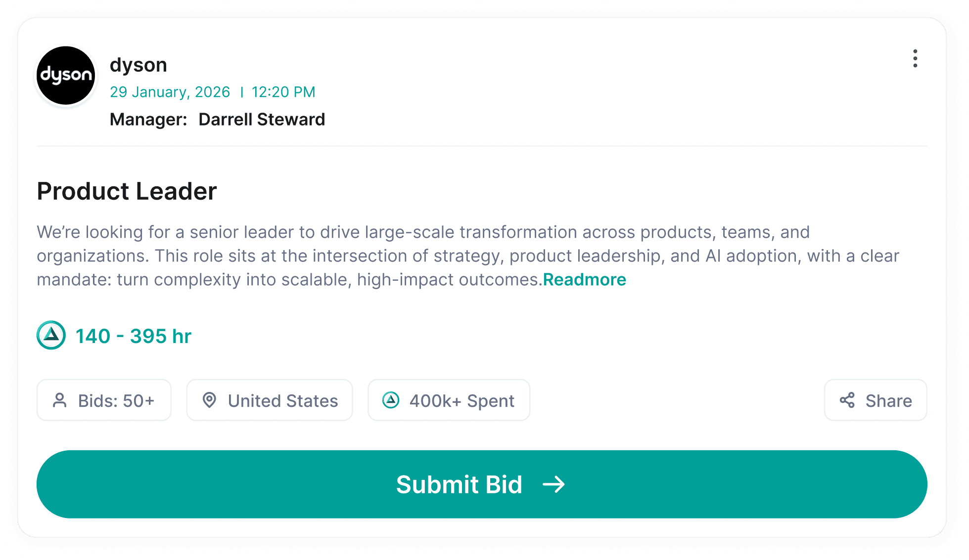Select the 400k+ Spent label

click(461, 401)
